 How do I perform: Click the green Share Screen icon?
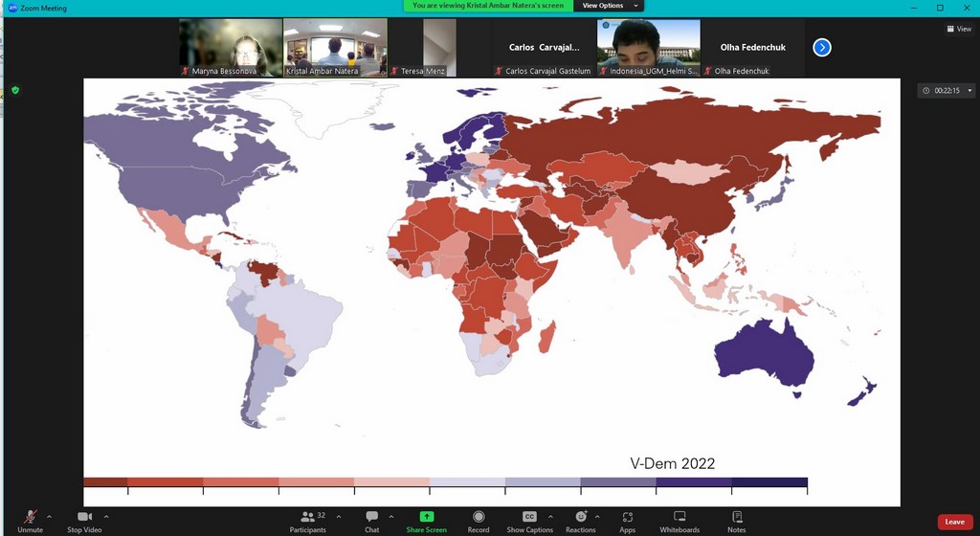point(426,518)
